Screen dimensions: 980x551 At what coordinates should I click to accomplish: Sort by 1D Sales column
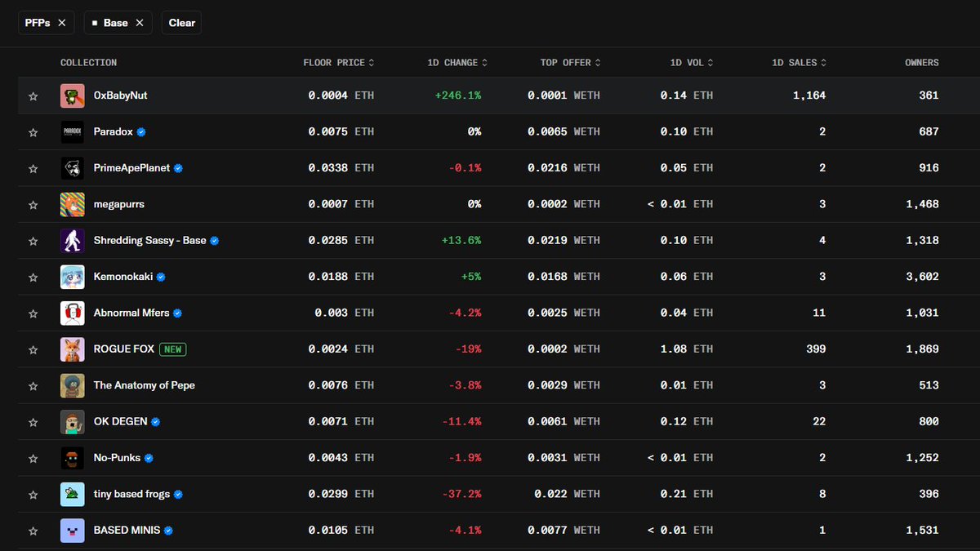tap(799, 63)
